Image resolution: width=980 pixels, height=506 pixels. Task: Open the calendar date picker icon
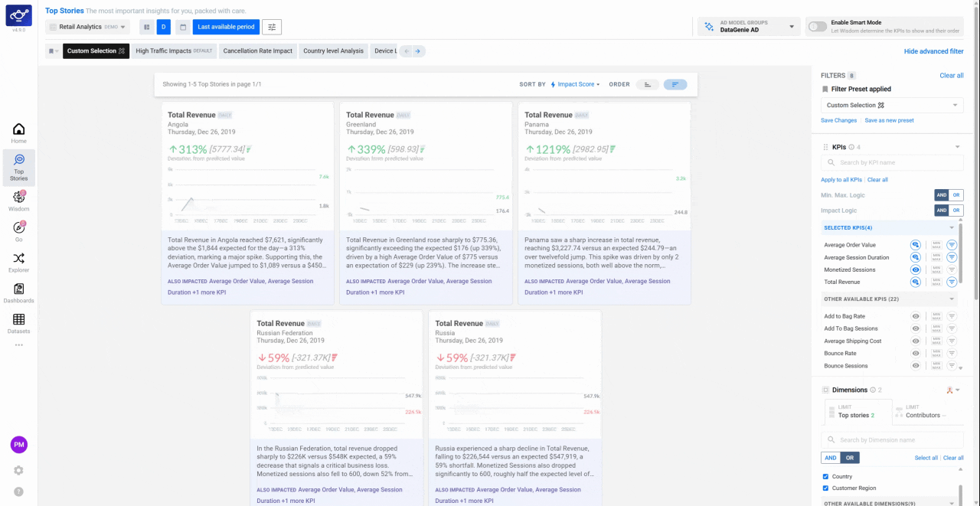[182, 27]
